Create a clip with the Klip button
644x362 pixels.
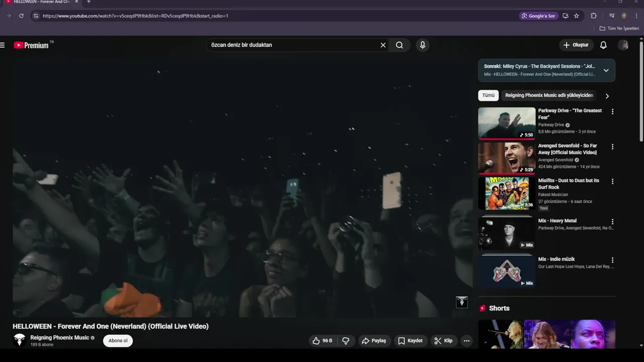(x=444, y=341)
